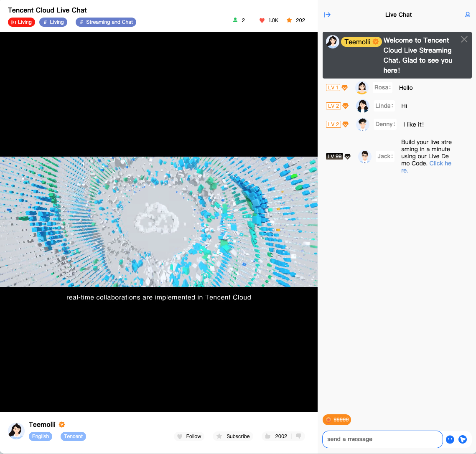Click the verified badge next to the Teemolli name
Screen dimensions: 476x454
pos(62,425)
